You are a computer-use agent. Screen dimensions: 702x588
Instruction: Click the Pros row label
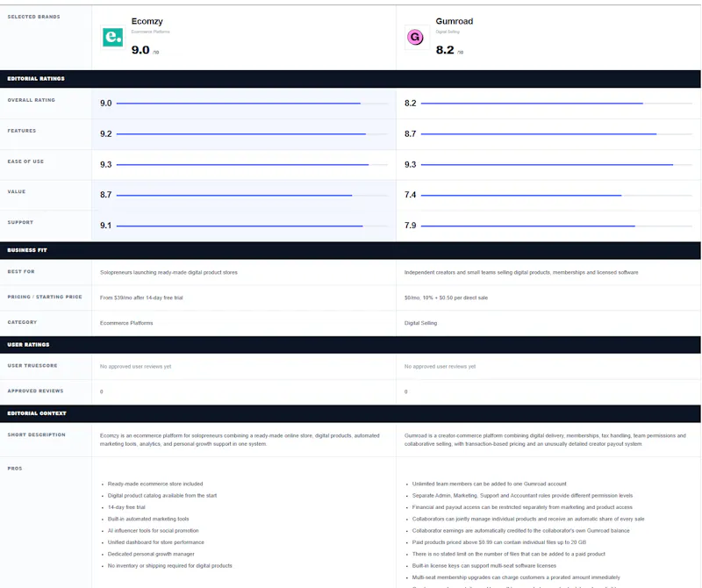tap(15, 469)
